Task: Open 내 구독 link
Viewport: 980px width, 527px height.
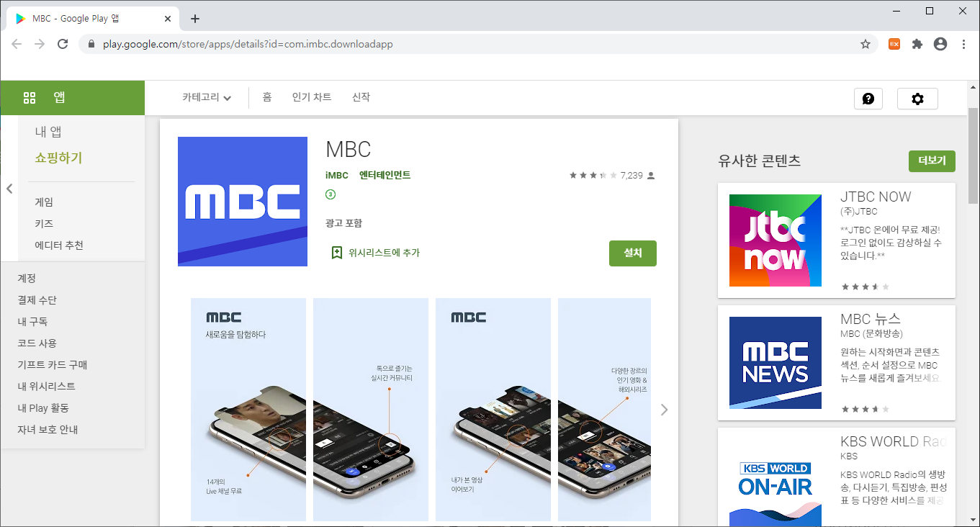Action: (32, 322)
